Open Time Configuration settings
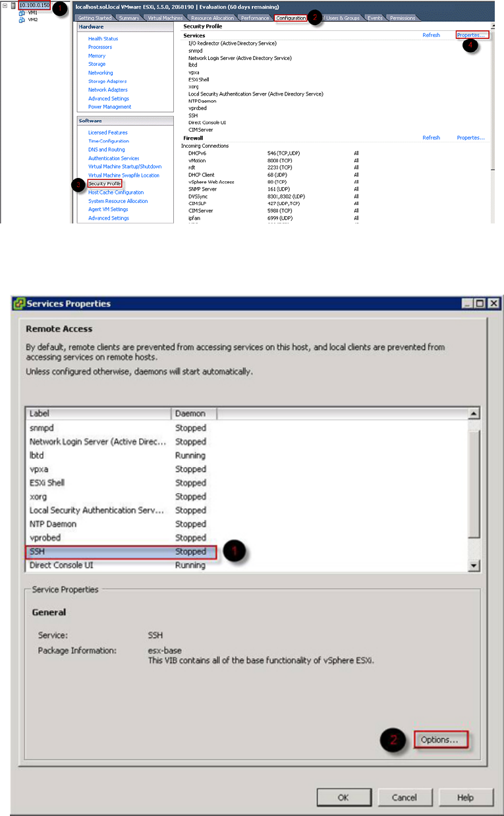Image resolution: width=504 pixels, height=816 pixels. pyautogui.click(x=109, y=141)
